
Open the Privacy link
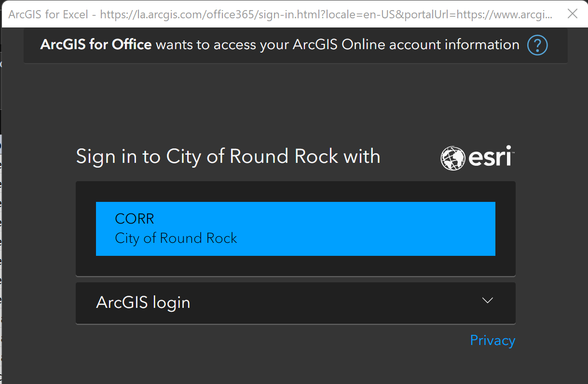pyautogui.click(x=492, y=340)
